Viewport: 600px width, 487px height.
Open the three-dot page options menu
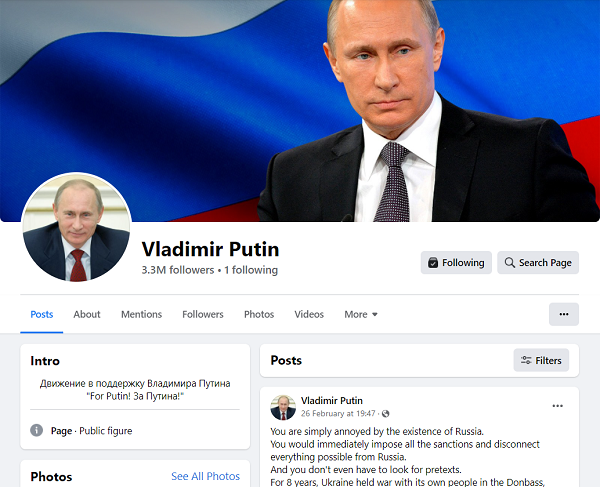(564, 314)
